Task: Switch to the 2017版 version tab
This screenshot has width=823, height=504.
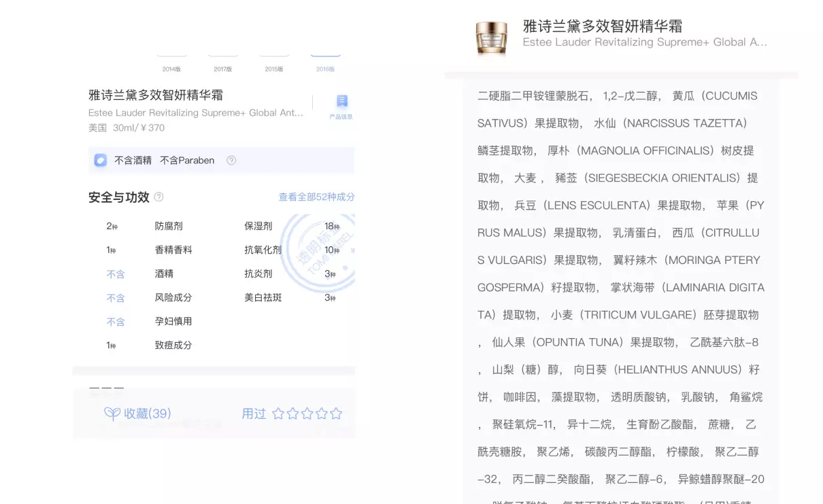Action: tap(223, 69)
